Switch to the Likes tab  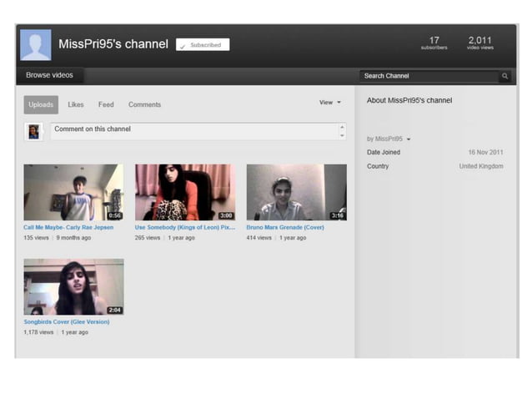click(76, 105)
